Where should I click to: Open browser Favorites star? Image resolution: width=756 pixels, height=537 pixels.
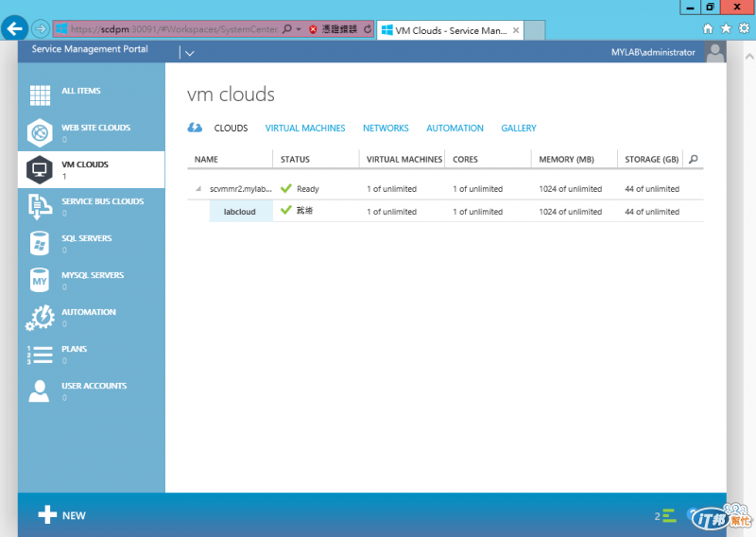point(726,29)
